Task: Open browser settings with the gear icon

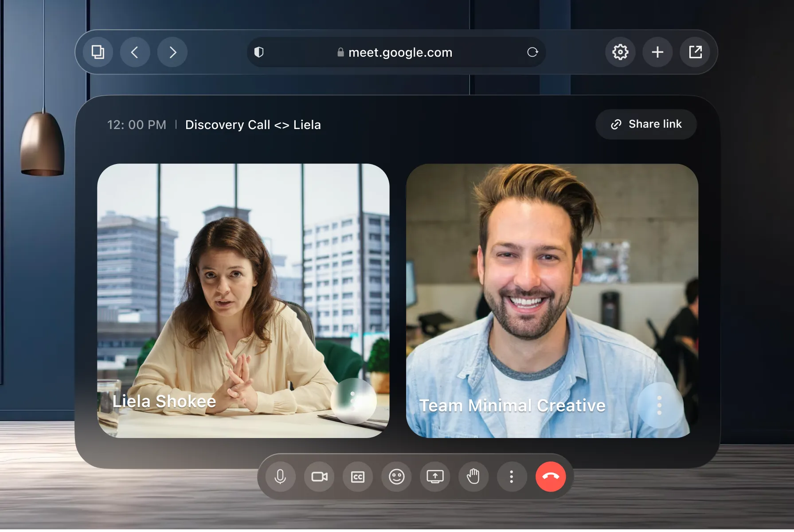Action: tap(620, 52)
